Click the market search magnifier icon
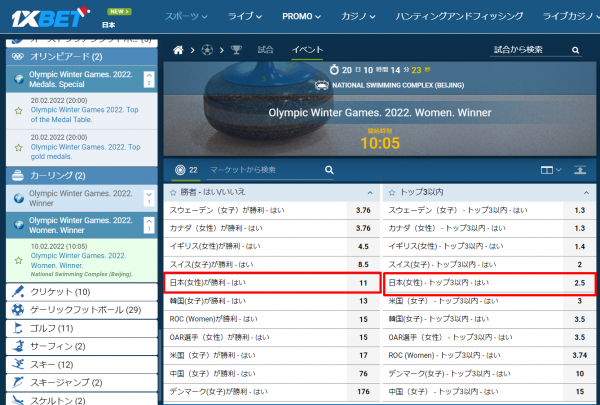 pos(329,170)
